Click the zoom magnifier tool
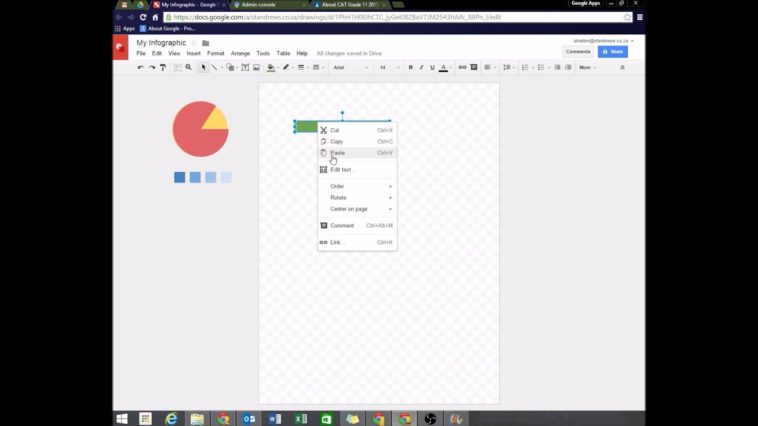 point(188,67)
